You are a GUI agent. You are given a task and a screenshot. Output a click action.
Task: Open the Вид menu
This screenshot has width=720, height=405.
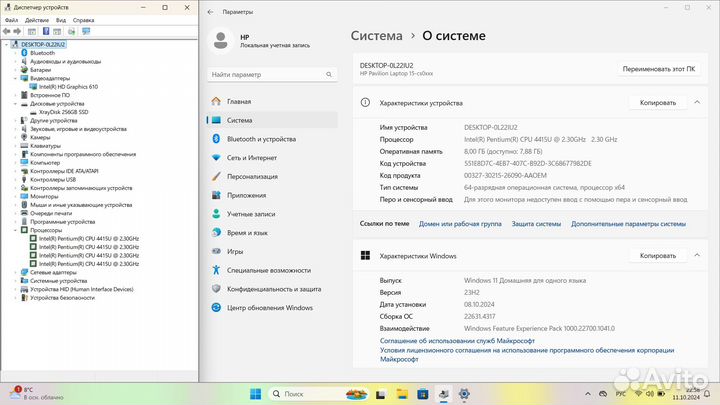(x=61, y=20)
